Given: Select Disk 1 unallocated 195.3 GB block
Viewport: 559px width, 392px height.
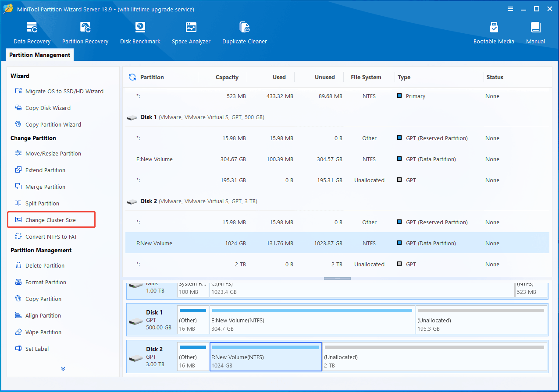Looking at the screenshot, I should tap(481, 320).
